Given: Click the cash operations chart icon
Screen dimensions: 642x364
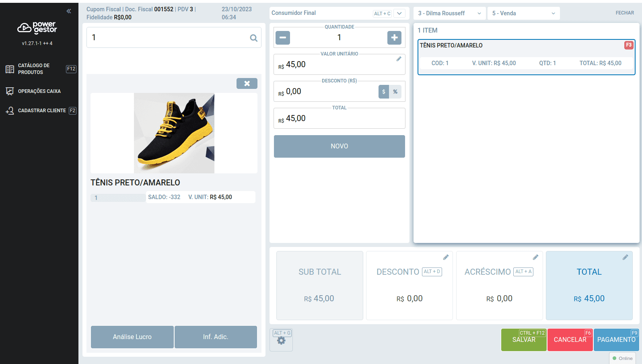Looking at the screenshot, I should pos(10,91).
